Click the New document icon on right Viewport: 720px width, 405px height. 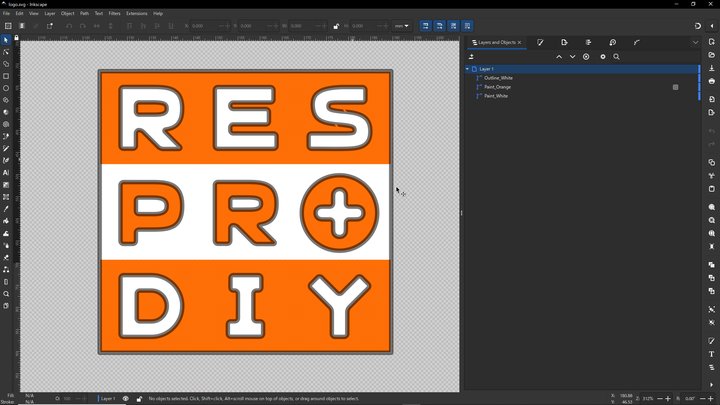click(x=712, y=42)
